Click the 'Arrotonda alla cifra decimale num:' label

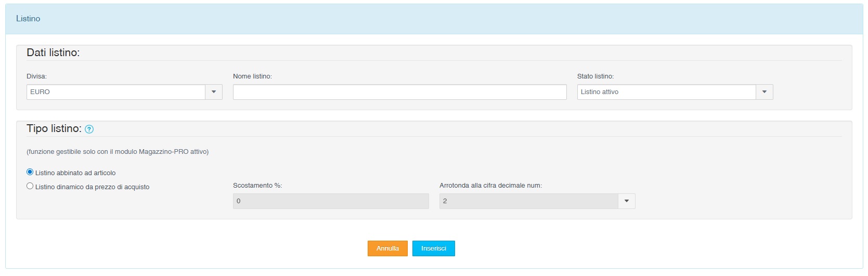coord(490,186)
